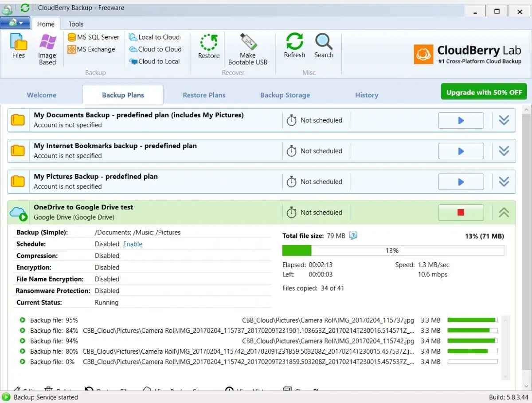Click clock icon for My Internet Bookmarks schedule
Image resolution: width=532 pixels, height=403 pixels.
pos(291,151)
